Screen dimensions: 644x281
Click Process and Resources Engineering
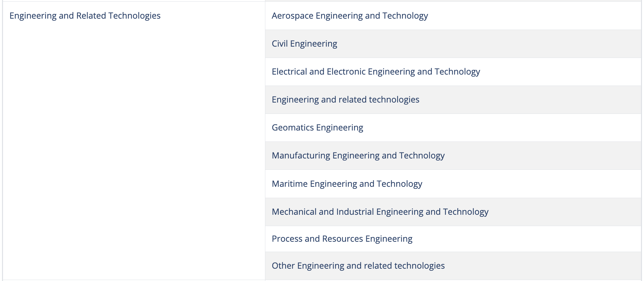click(x=342, y=239)
